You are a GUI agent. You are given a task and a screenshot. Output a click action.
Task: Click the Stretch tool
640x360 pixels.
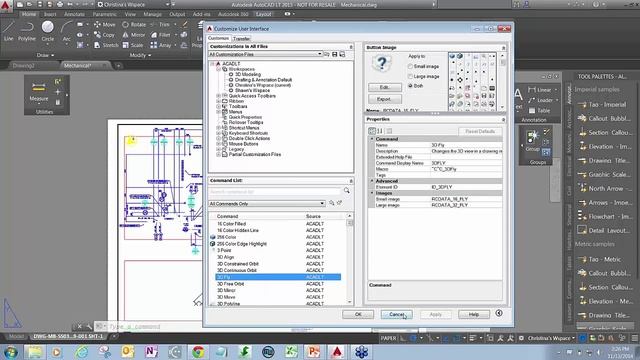[x=106, y=45]
